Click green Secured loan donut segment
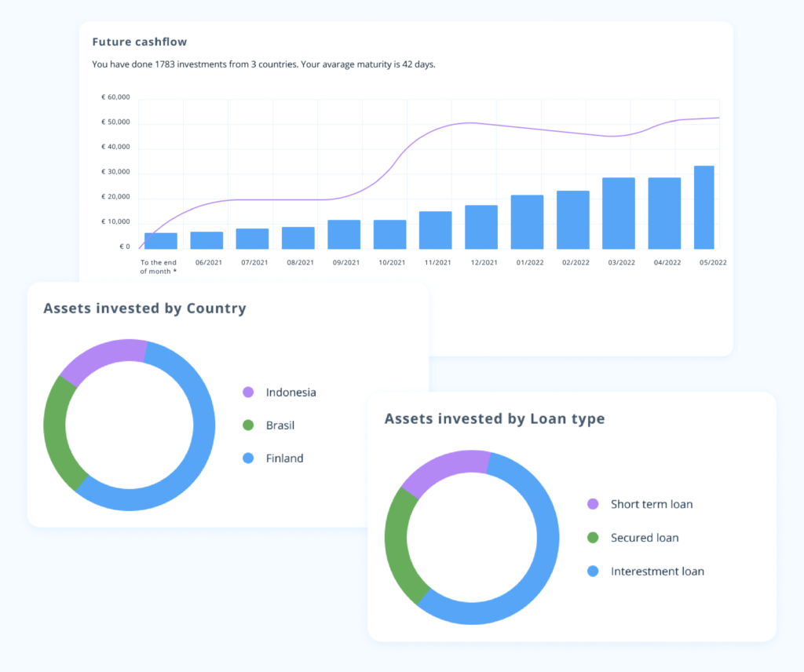The width and height of the screenshot is (804, 672). click(397, 542)
